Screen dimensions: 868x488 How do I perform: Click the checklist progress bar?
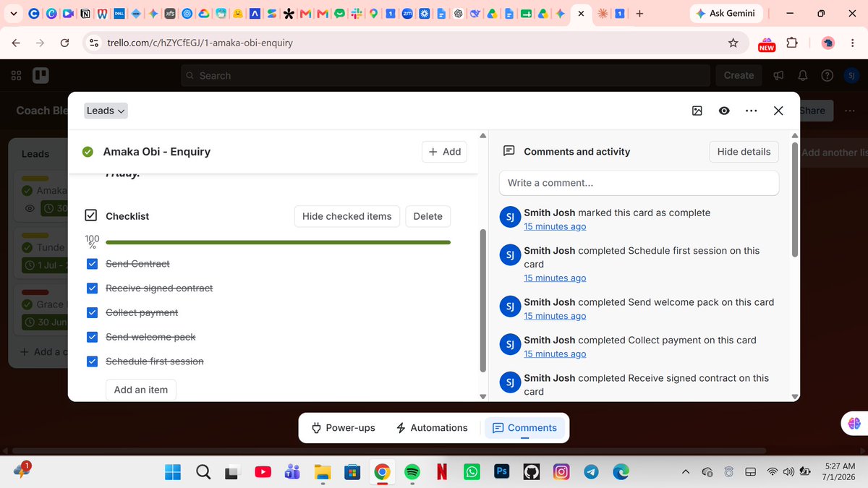pos(278,242)
